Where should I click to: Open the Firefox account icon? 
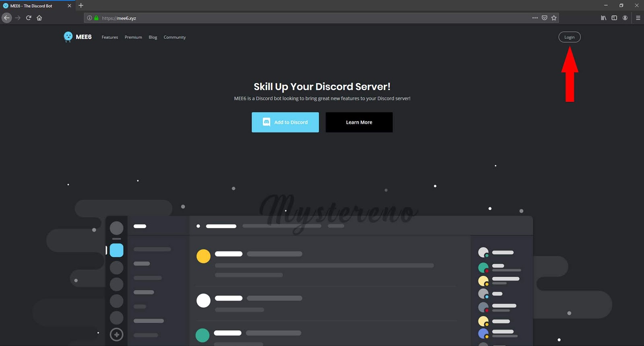coord(625,18)
